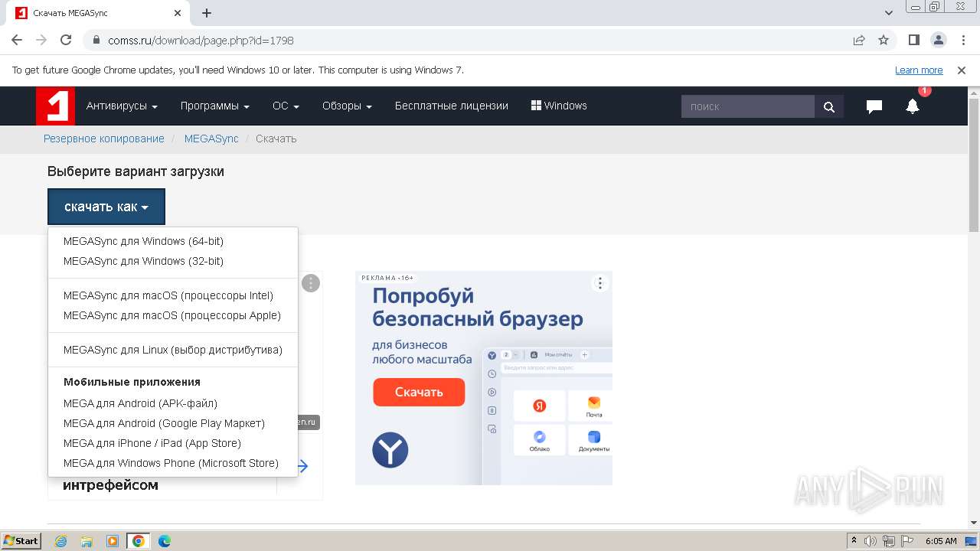Launch Windows Media Player from the taskbar
Image resolution: width=980 pixels, height=551 pixels.
[113, 541]
